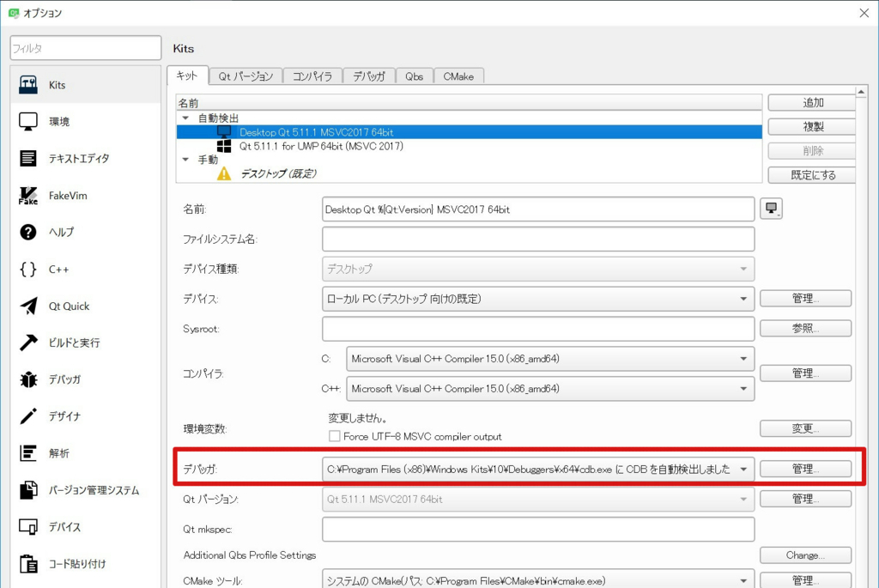Click the フィルタ search field
This screenshot has height=588, width=879.
coord(86,48)
